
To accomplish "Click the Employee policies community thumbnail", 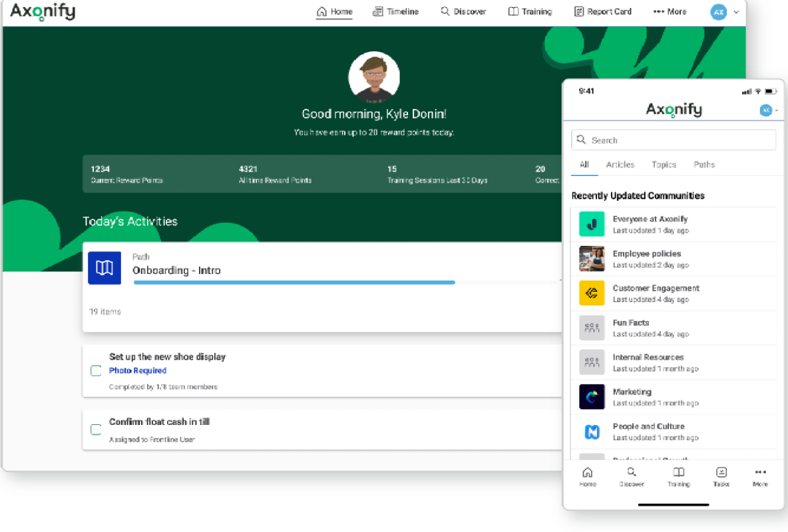I will point(592,259).
